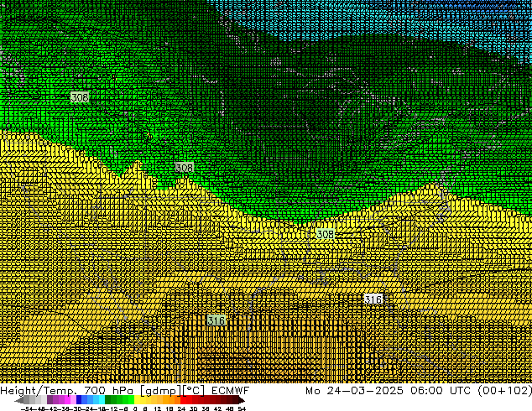Click the '[gdmp][°C]' units label
Image resolution: width=532 pixels, height=411 pixels.
coord(173,391)
